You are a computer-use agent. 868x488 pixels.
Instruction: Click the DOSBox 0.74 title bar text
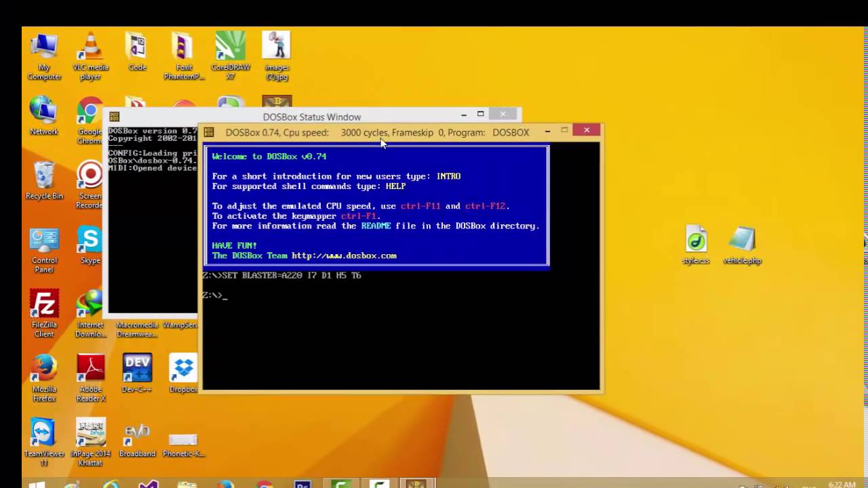(377, 132)
